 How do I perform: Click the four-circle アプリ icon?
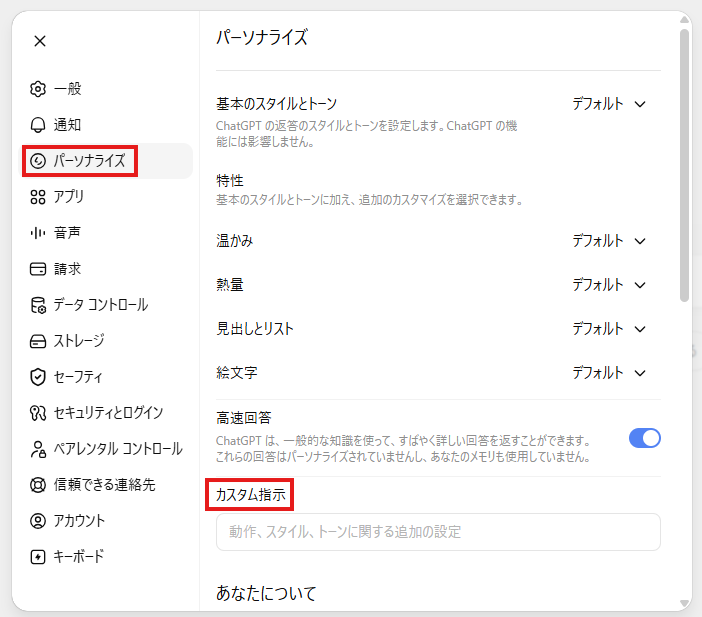pos(38,197)
